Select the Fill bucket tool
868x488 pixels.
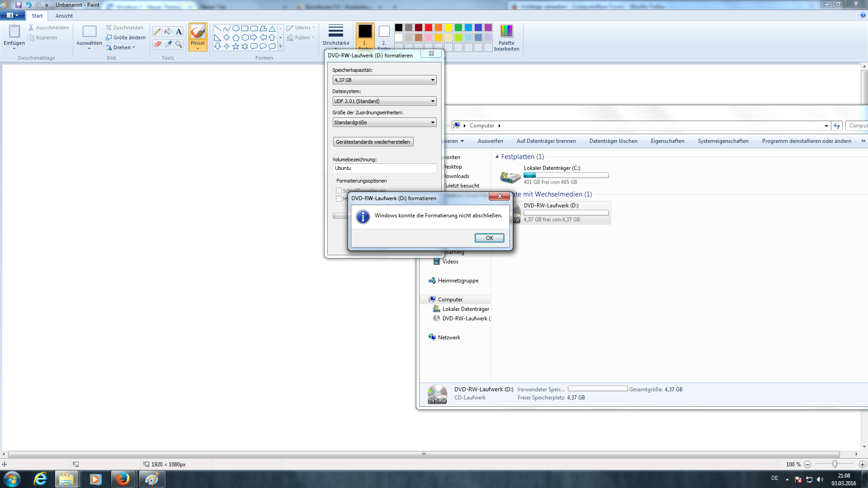(168, 32)
